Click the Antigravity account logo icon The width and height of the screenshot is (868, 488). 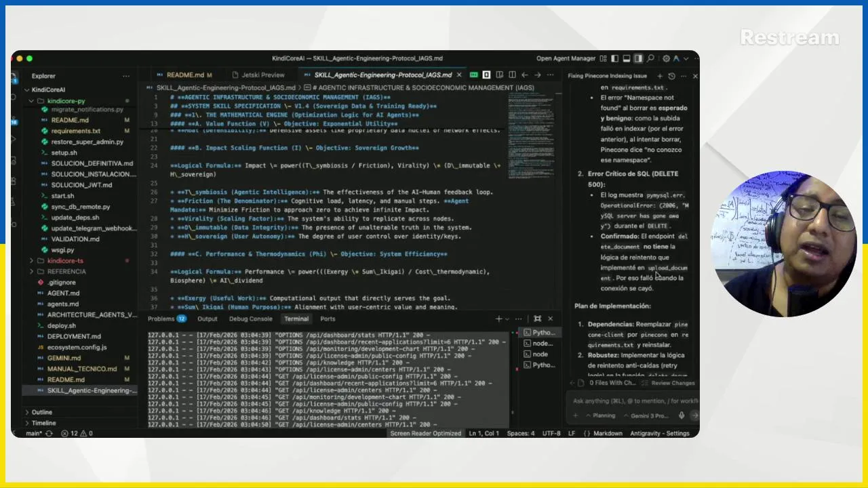(676, 58)
